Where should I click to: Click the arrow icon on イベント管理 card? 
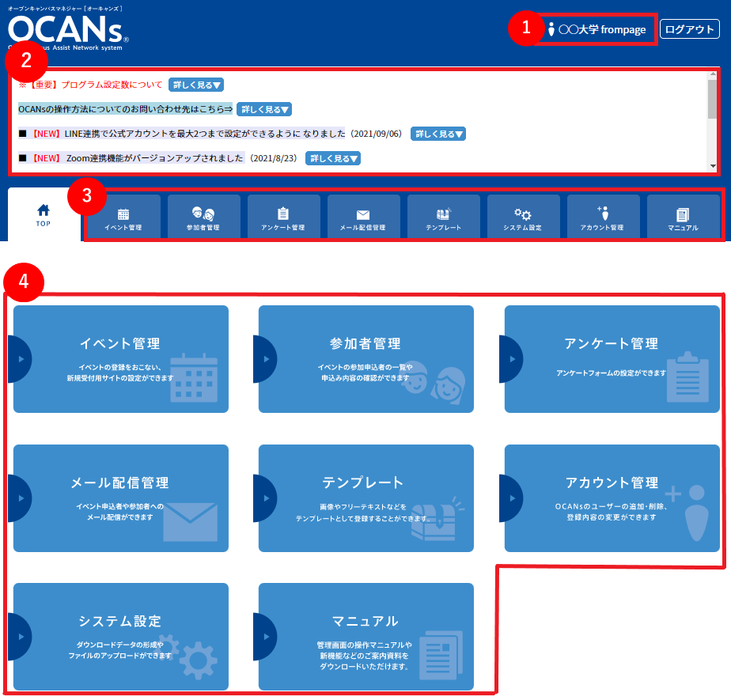tap(20, 359)
